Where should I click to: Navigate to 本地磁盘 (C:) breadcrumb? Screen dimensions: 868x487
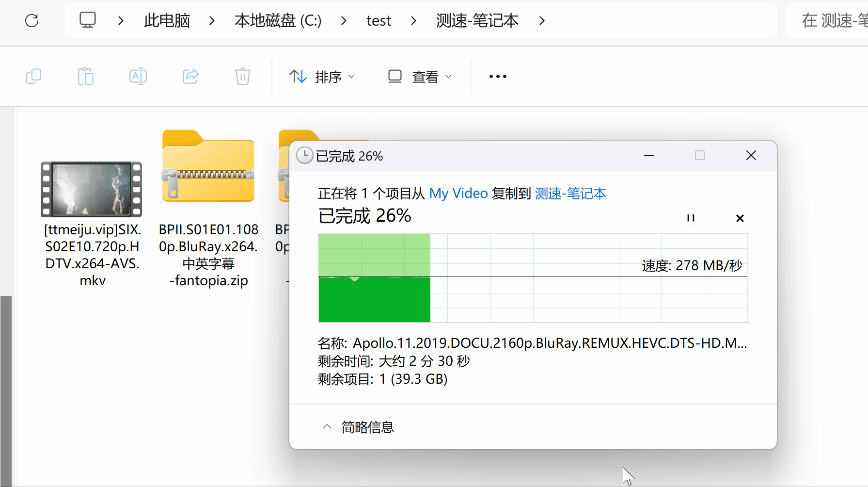pos(278,20)
